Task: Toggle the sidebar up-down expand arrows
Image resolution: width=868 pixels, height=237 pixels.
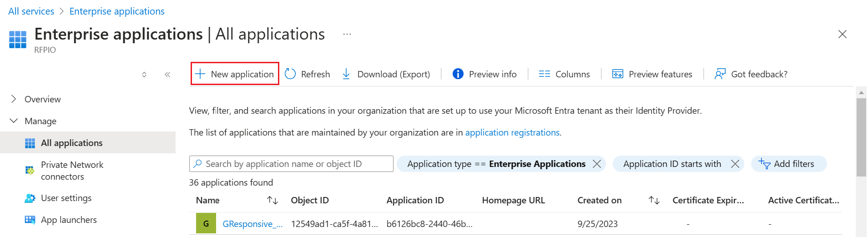Action: (x=144, y=75)
